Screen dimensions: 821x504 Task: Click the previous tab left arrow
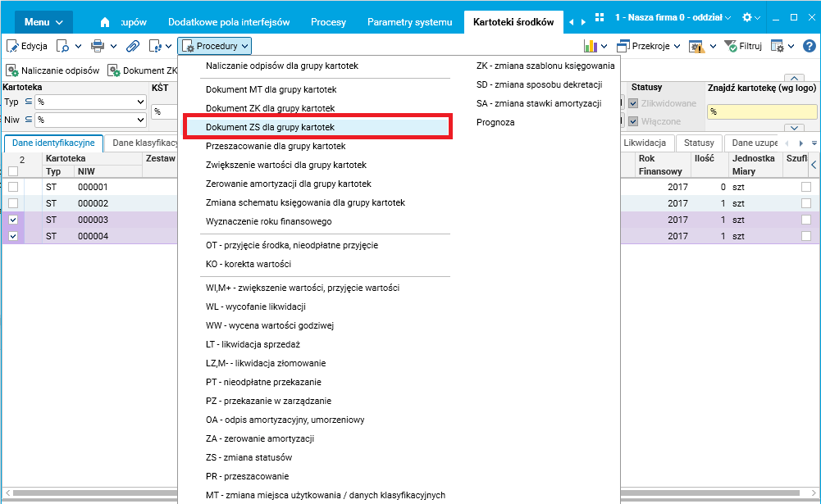(x=571, y=22)
